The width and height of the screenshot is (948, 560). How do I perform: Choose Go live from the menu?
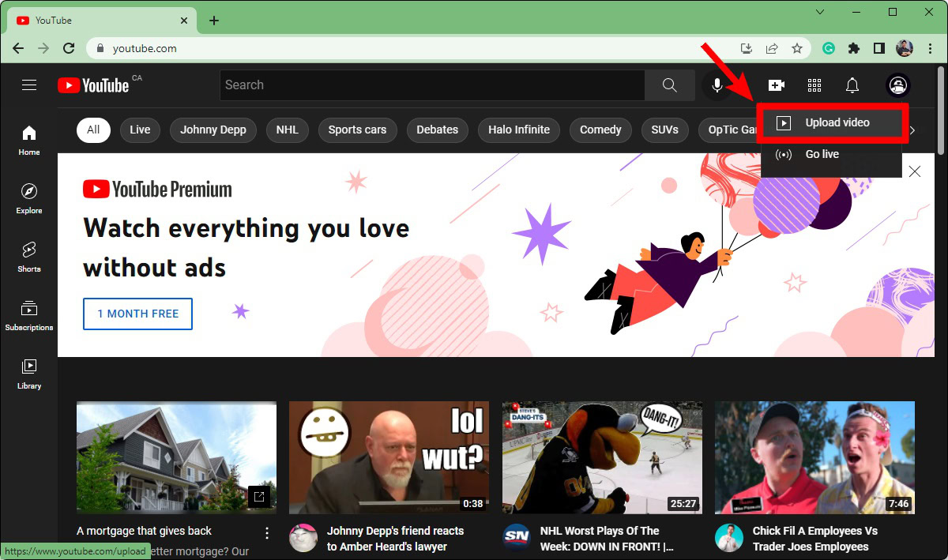pos(822,154)
